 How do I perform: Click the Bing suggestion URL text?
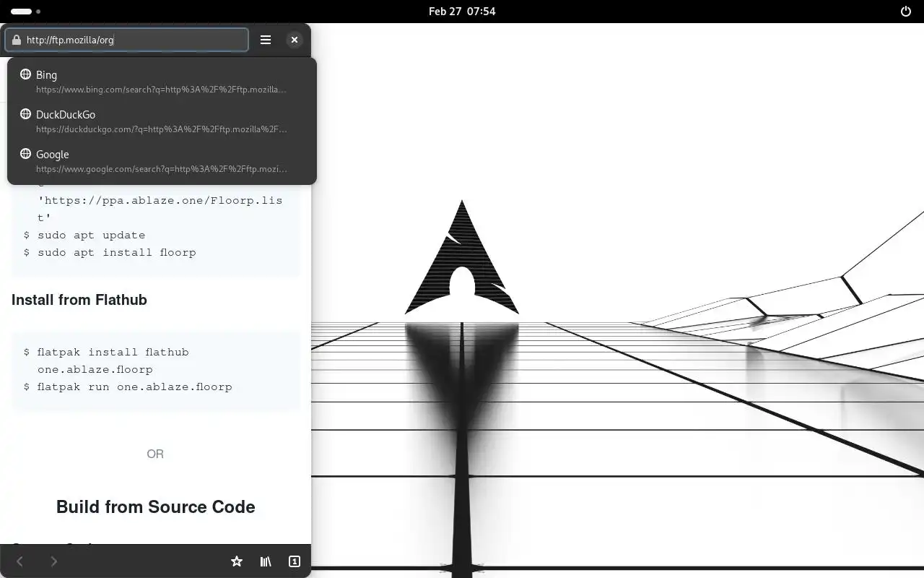[161, 90]
